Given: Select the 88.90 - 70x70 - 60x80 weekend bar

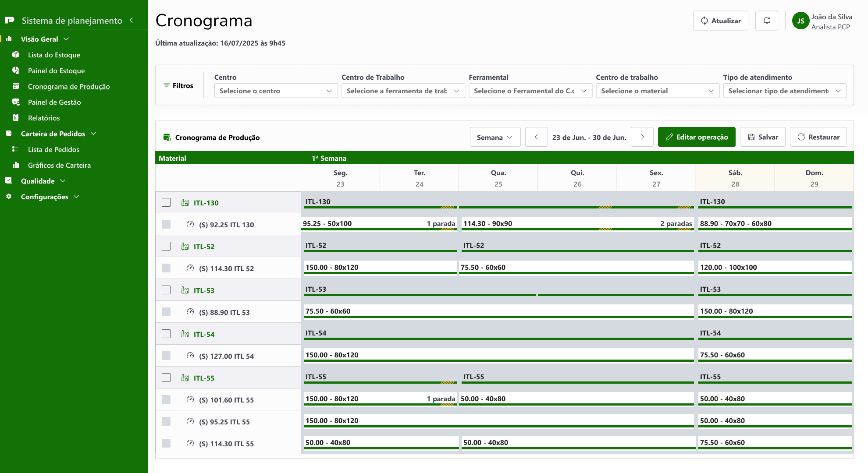Looking at the screenshot, I should click(x=775, y=224).
